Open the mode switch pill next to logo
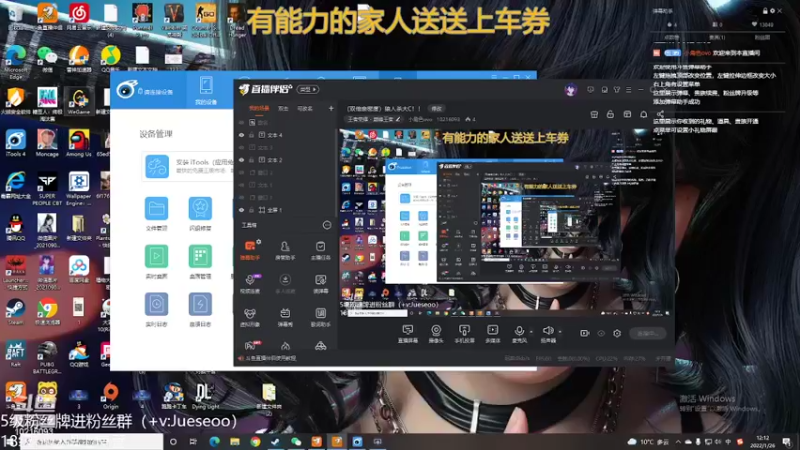800x450 pixels. click(308, 89)
